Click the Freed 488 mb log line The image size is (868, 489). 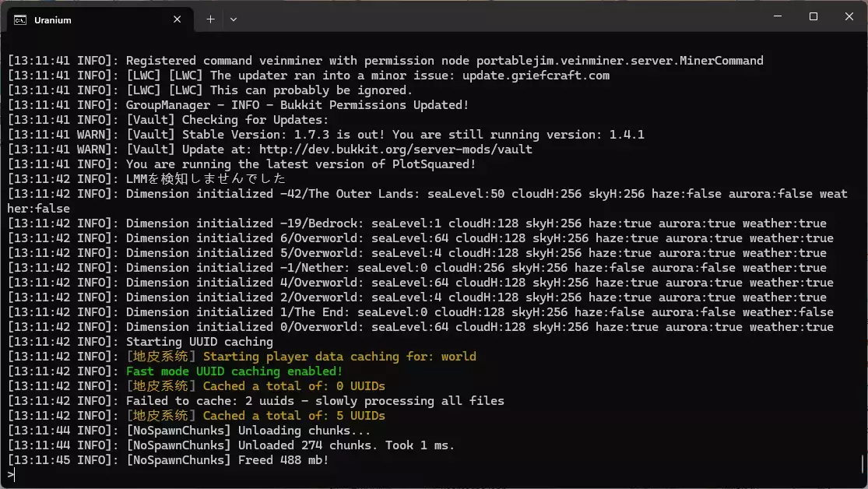168,460
